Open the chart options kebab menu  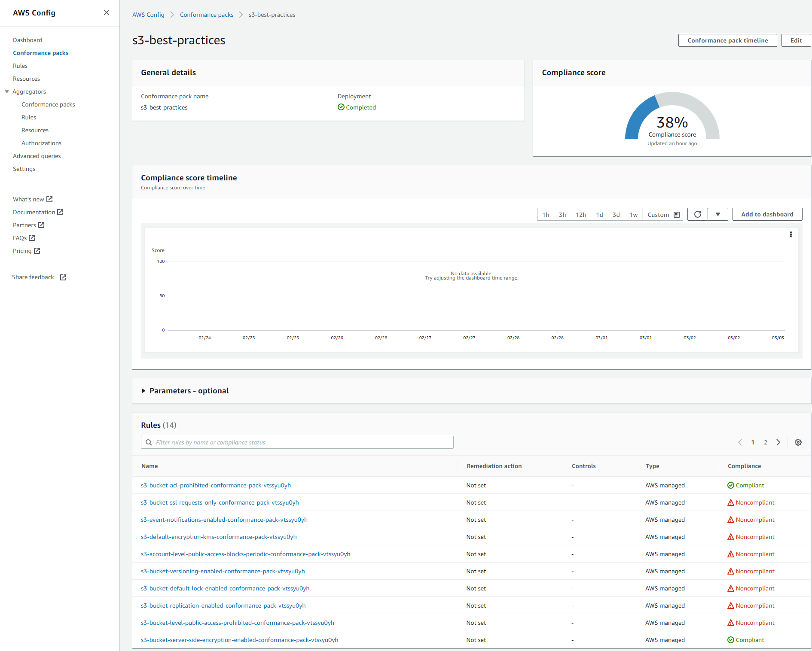click(791, 234)
